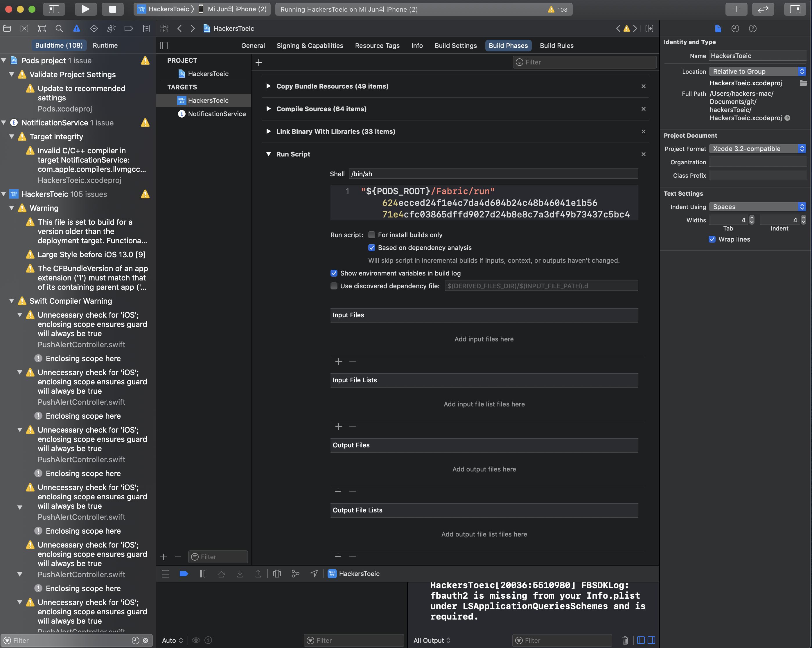Click the Run (play) button in toolbar
This screenshot has height=648, width=812.
coord(85,9)
